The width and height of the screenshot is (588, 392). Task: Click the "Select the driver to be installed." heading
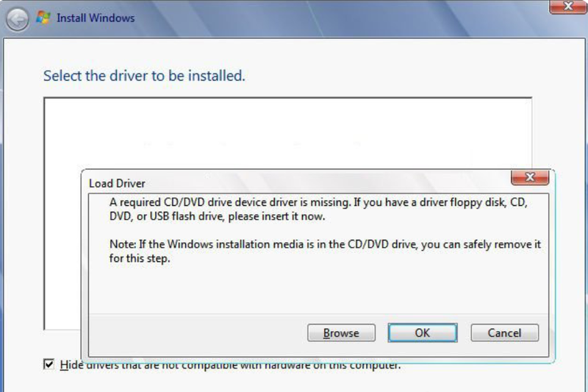144,76
